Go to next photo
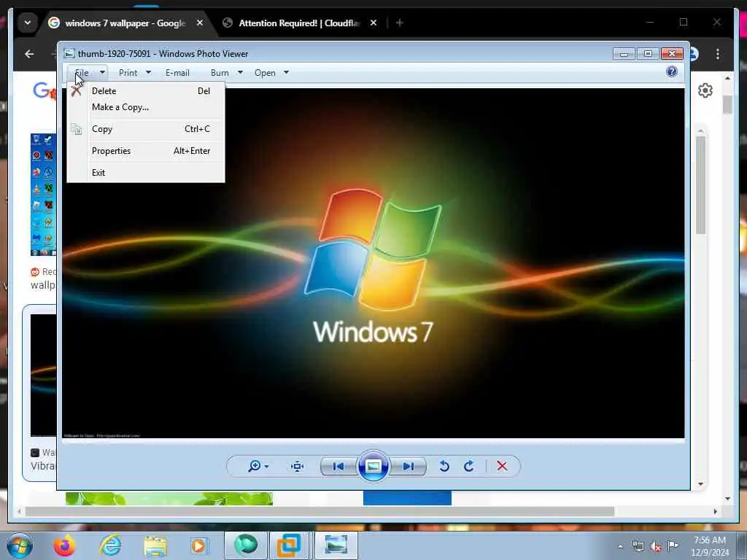The width and height of the screenshot is (747, 560). pyautogui.click(x=409, y=466)
